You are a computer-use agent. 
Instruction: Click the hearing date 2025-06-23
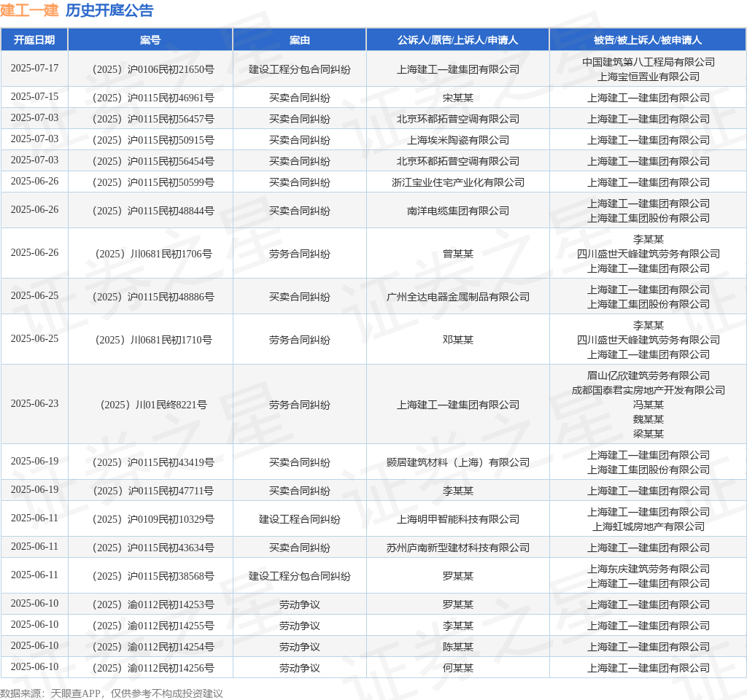click(x=35, y=404)
